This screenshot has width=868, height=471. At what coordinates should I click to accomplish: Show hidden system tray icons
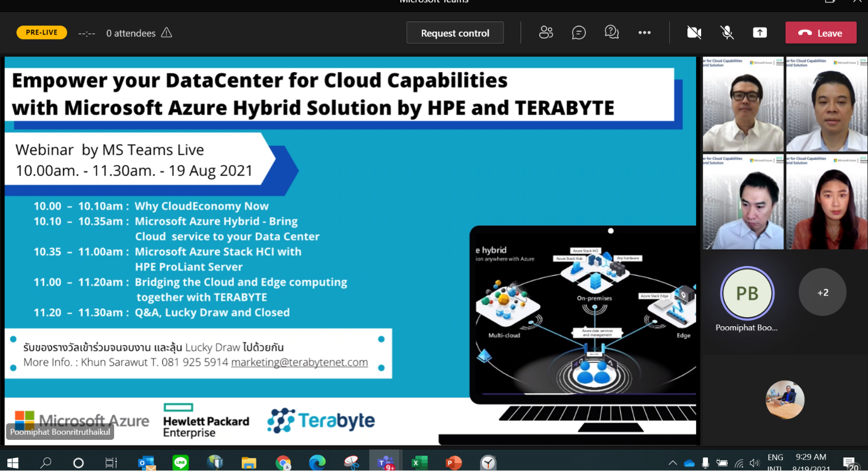[x=673, y=463]
